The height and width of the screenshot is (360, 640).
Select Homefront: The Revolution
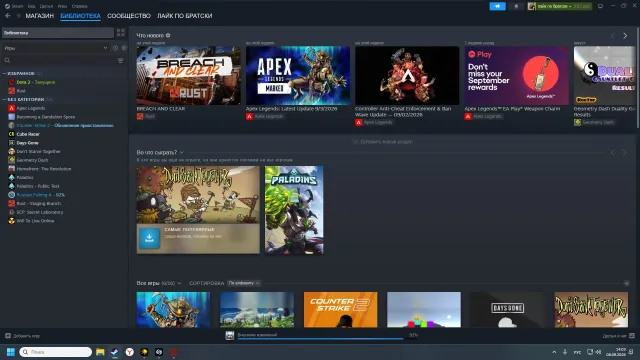pos(44,169)
